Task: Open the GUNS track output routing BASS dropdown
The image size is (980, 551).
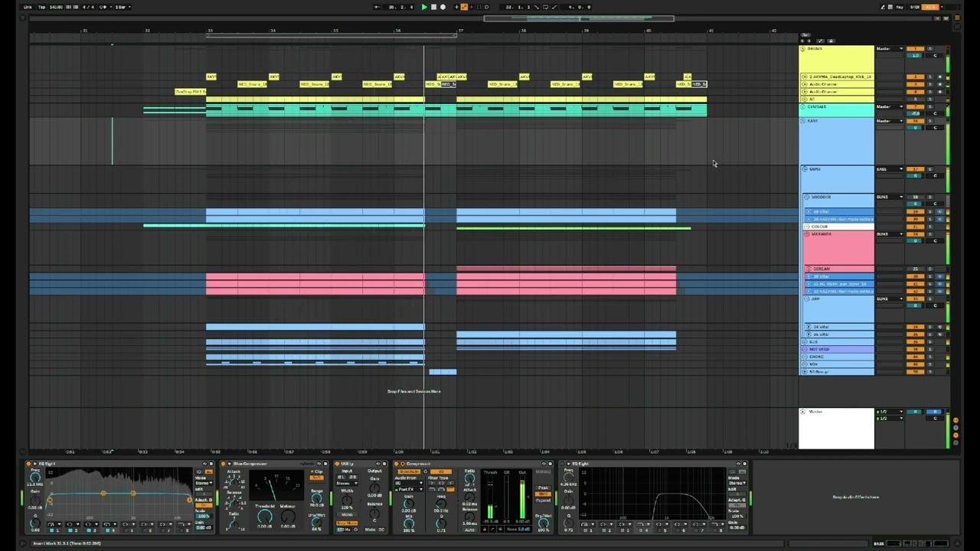Action: point(889,169)
